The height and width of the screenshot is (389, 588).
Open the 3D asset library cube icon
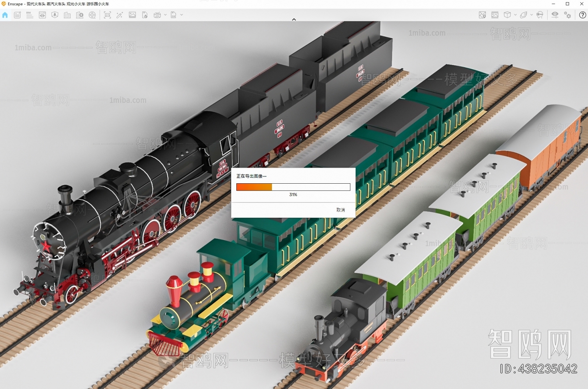(x=507, y=15)
